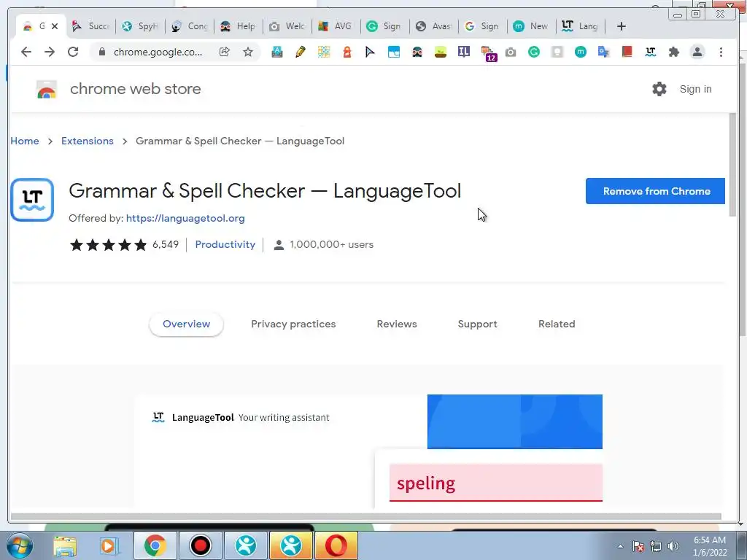Open the LanguageTool extension in toolbar
This screenshot has width=747, height=560.
coord(650,52)
